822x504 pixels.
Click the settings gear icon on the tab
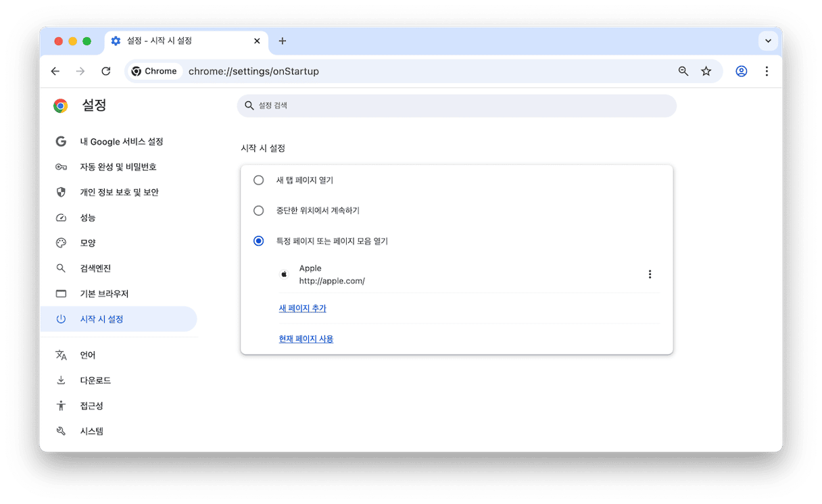point(116,41)
